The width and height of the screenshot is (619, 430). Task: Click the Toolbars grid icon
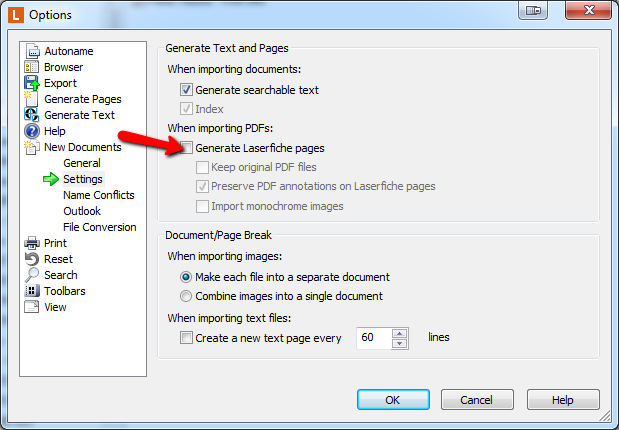click(32, 291)
